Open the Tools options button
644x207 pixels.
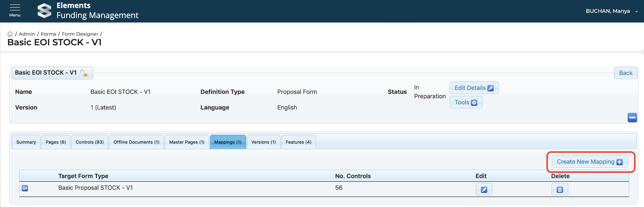[x=465, y=102]
